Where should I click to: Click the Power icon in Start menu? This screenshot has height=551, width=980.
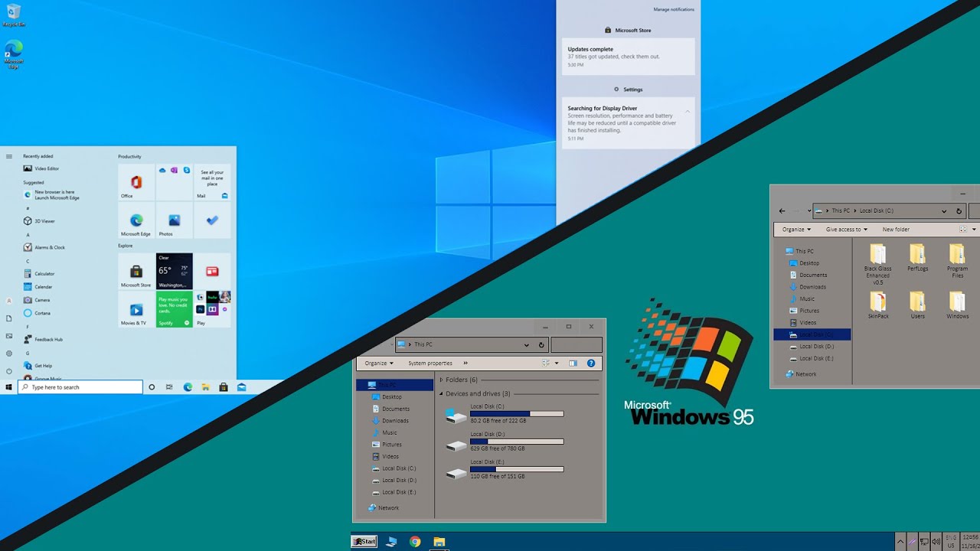click(9, 370)
